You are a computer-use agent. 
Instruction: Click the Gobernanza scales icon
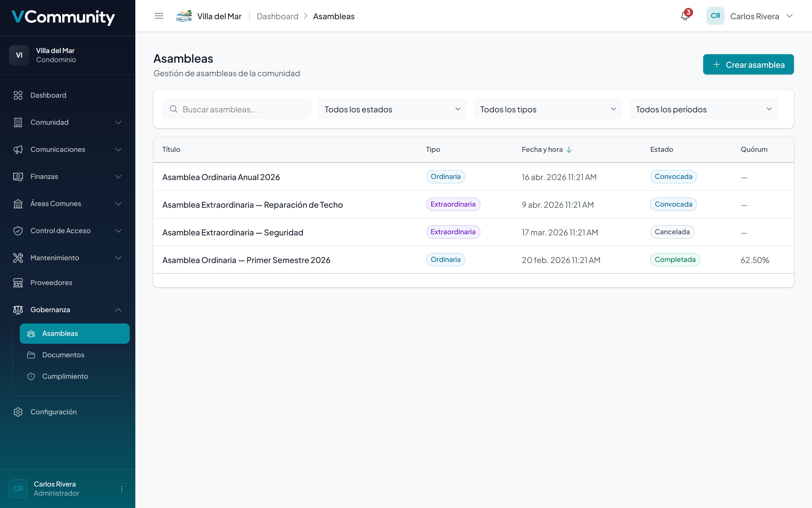pos(18,310)
